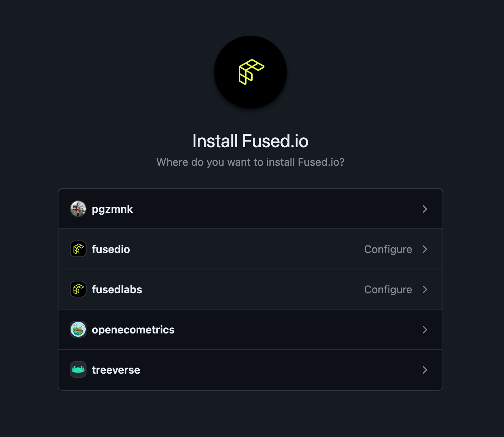
Task: Click the Install Fused.io heading
Action: [250, 141]
